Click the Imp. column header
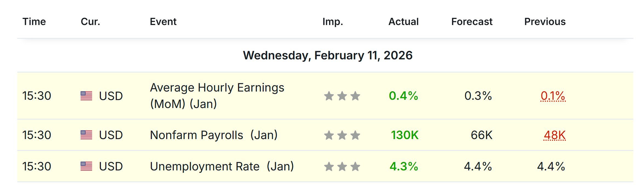644x188 pixels. tap(333, 21)
